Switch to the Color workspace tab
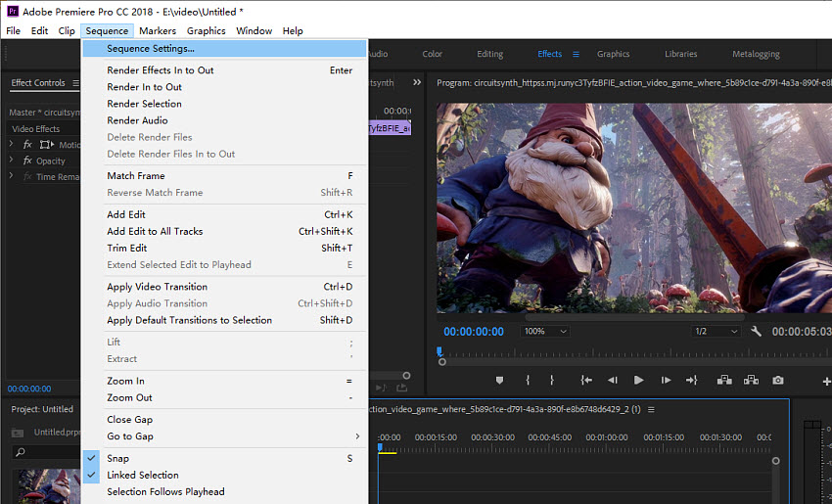This screenshot has width=832, height=504. pos(432,54)
